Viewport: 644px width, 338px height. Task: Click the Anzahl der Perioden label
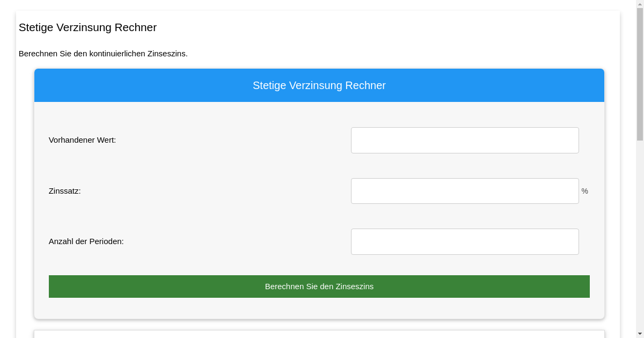[x=86, y=241]
